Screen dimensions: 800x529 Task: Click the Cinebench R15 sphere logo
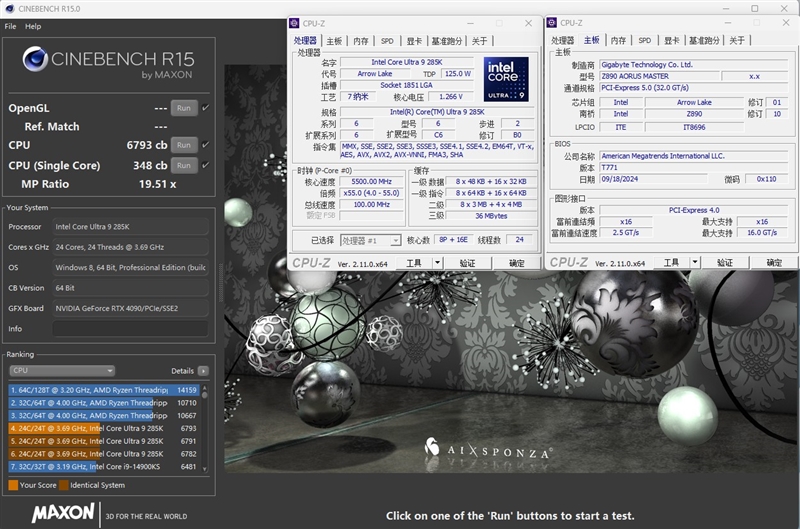coord(35,59)
